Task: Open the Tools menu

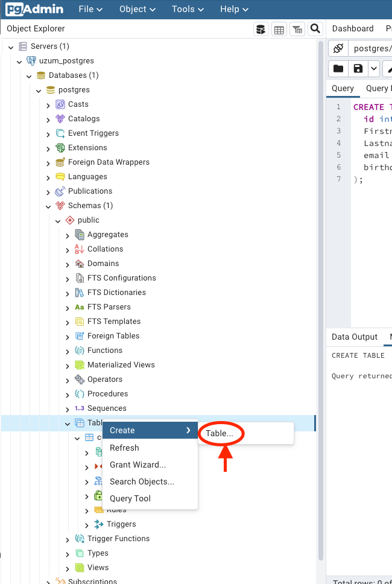Action: tap(187, 9)
